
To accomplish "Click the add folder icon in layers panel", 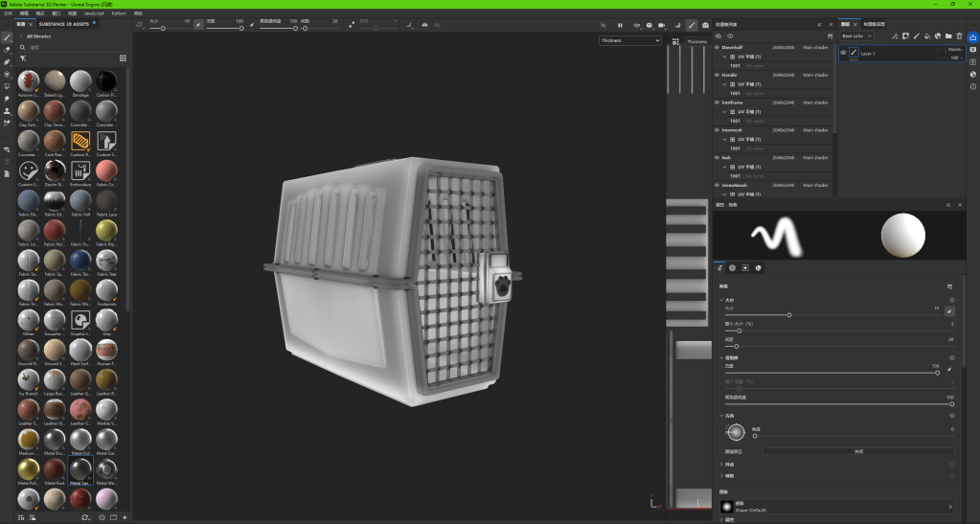I will [x=948, y=35].
